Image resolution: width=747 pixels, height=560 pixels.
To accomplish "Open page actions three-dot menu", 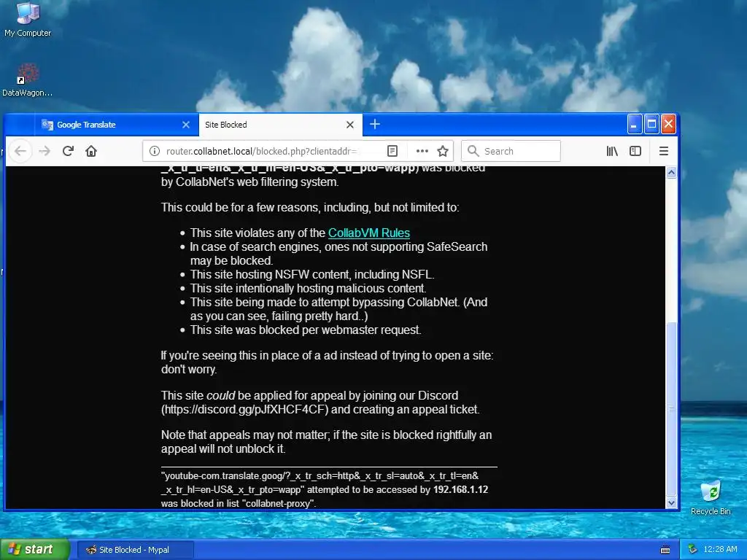I will [422, 151].
